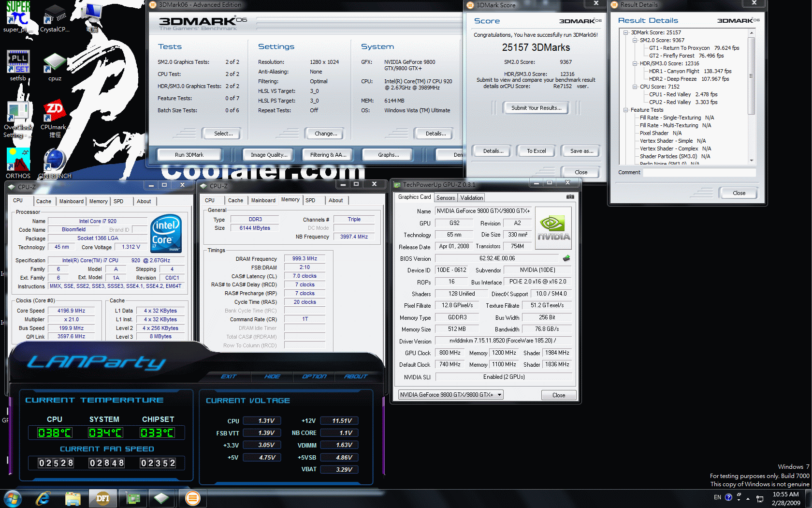Click Run 3DMark button
This screenshot has height=508, width=812.
pos(189,155)
